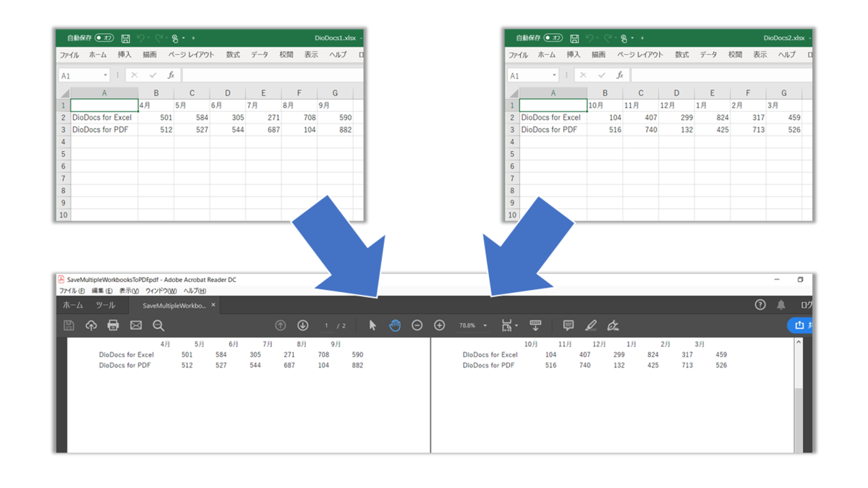Click enter checkmark in DioDocs2.xlsx formula bar
The height and width of the screenshot is (488, 868).
[602, 75]
